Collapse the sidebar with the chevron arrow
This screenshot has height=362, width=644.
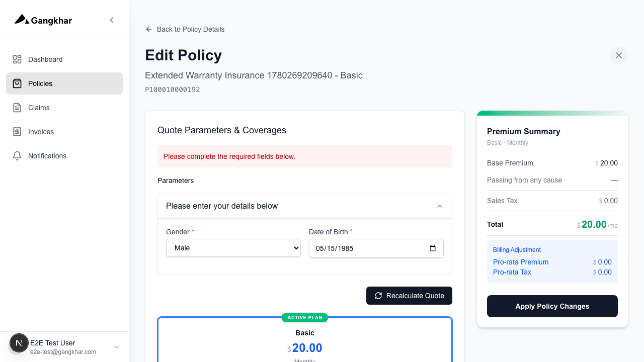[112, 20]
